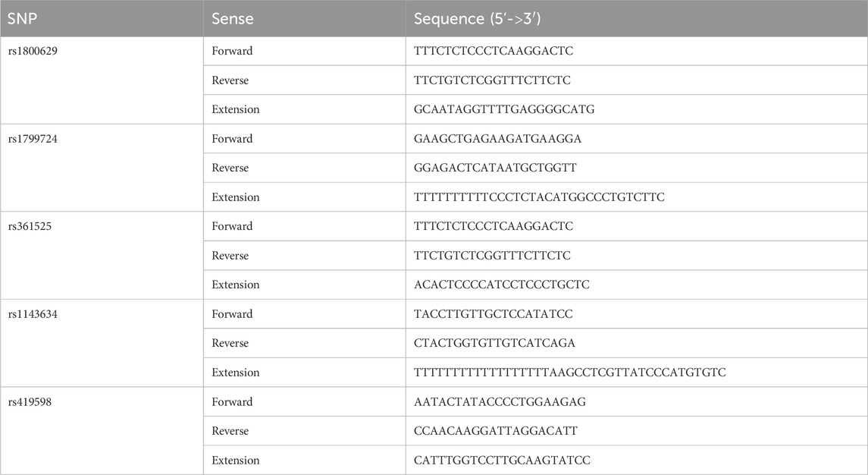The height and width of the screenshot is (475, 868).
Task: Click sequence AATACTATACCCCTGGAAGAG
Action: pos(500,402)
